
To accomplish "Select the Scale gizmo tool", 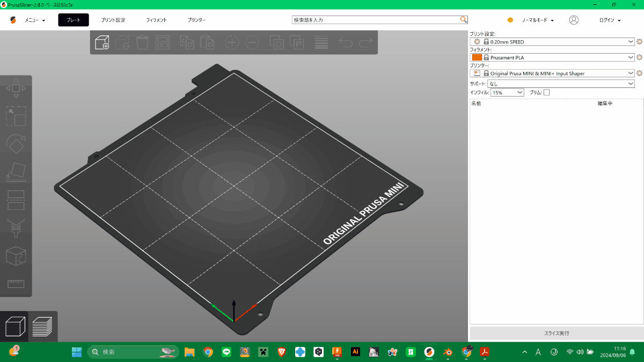I will point(16,116).
